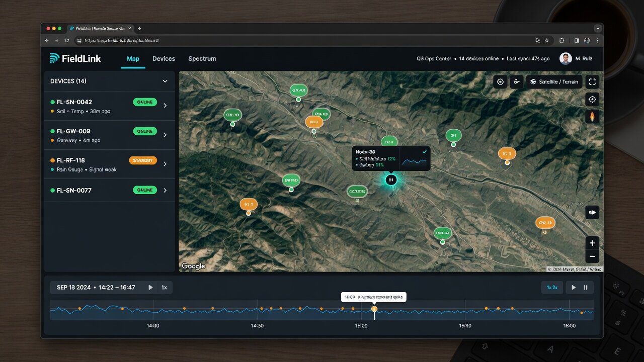This screenshot has height=362, width=644.
Task: Click map attribution text bottom right
Action: [x=575, y=269]
